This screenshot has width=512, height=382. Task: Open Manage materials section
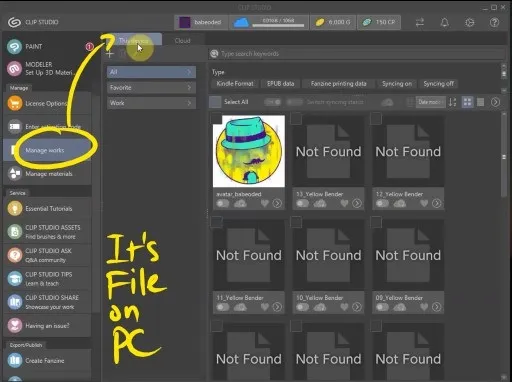coord(47,174)
